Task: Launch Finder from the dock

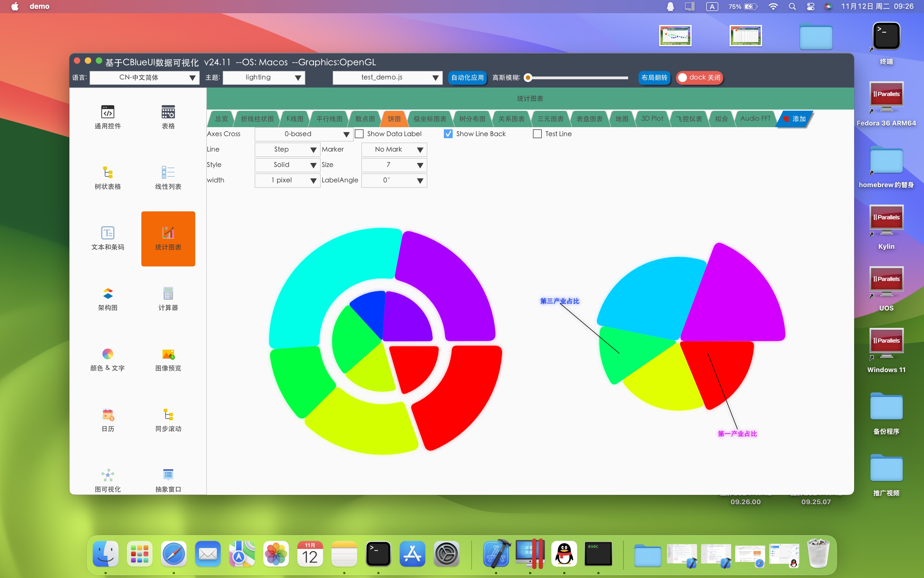Action: (105, 554)
